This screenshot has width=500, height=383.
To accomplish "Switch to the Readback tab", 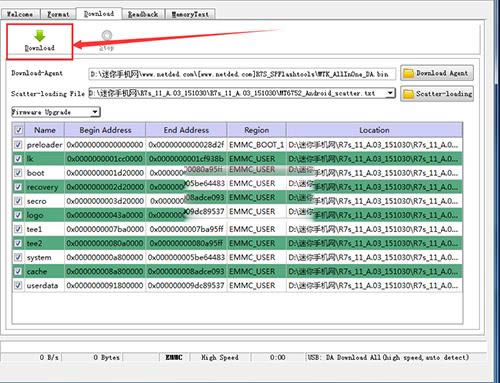I will pos(143,14).
